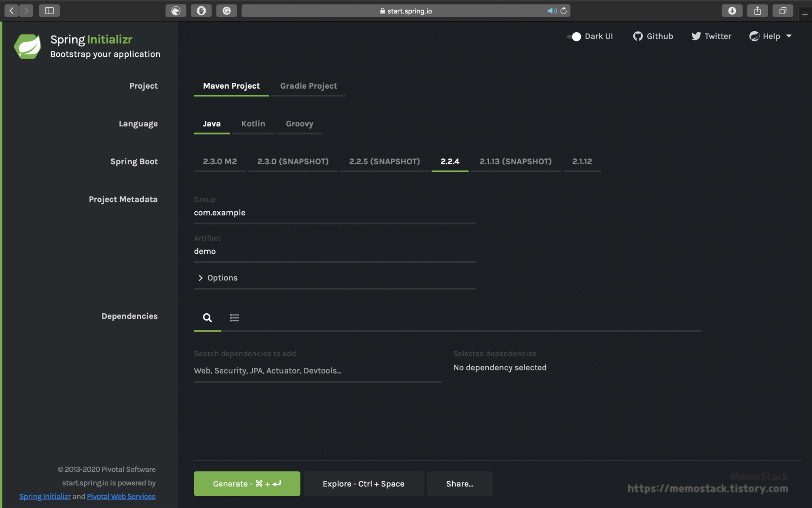Viewport: 812px width, 508px height.
Task: Click the Spring leaf logo
Action: [x=28, y=46]
